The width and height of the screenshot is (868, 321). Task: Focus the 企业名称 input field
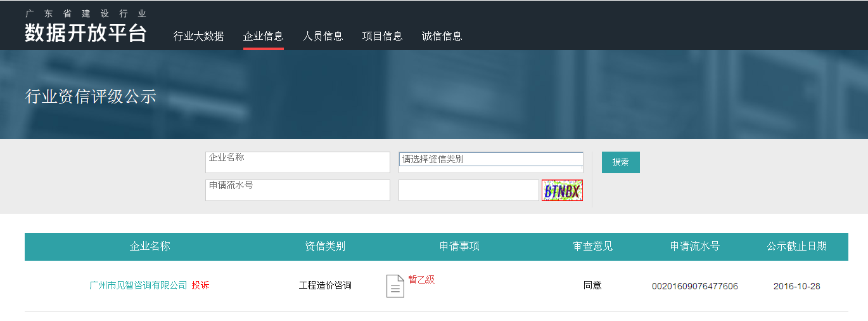point(297,162)
